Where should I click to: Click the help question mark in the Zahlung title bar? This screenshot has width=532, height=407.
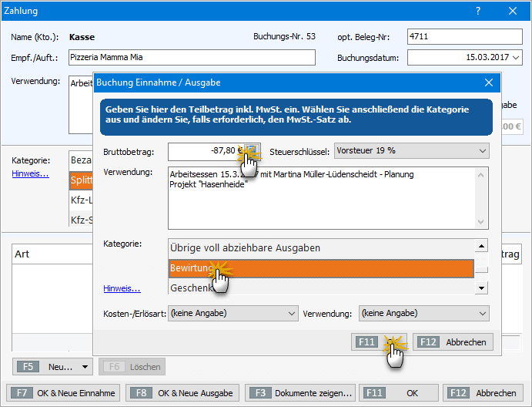pos(478,11)
